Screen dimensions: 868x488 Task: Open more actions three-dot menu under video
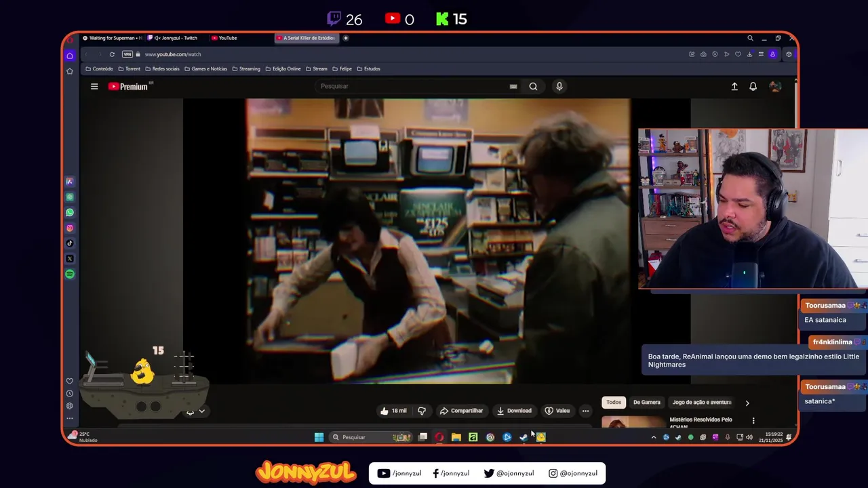tap(585, 411)
